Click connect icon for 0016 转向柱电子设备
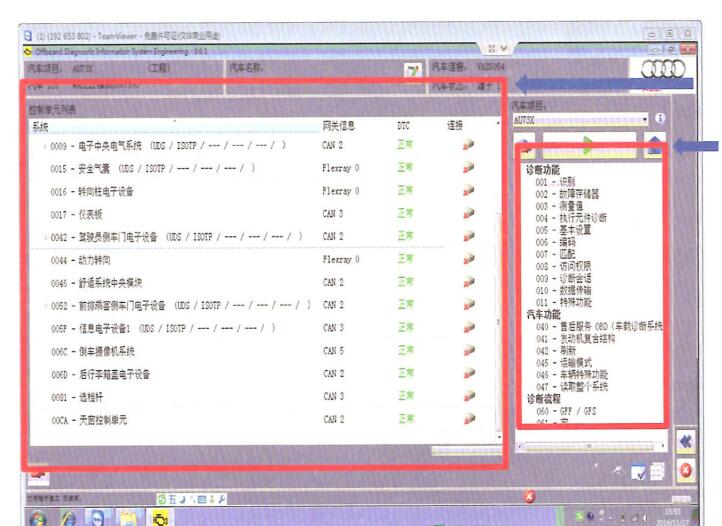This screenshot has height=526, width=722. (469, 190)
